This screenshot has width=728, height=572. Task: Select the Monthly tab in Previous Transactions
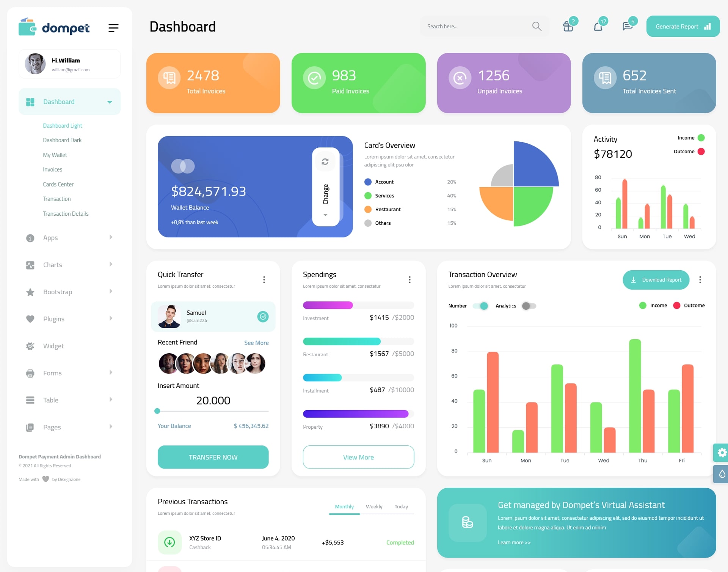(x=344, y=506)
